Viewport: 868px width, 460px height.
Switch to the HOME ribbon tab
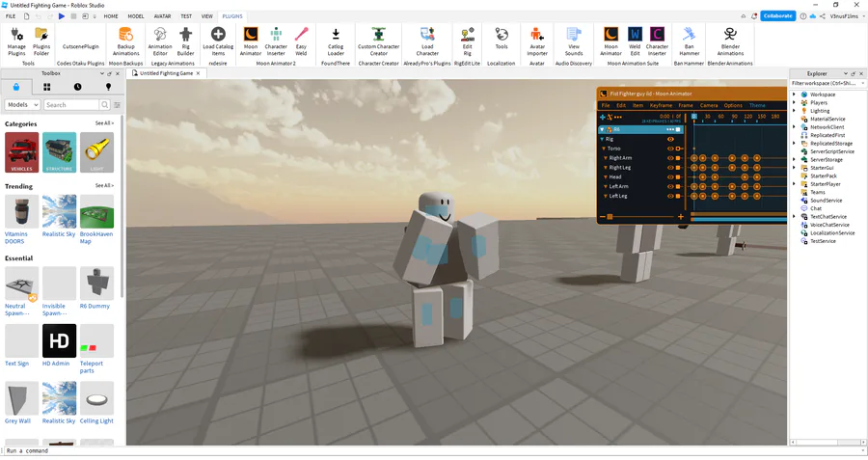[x=111, y=16]
